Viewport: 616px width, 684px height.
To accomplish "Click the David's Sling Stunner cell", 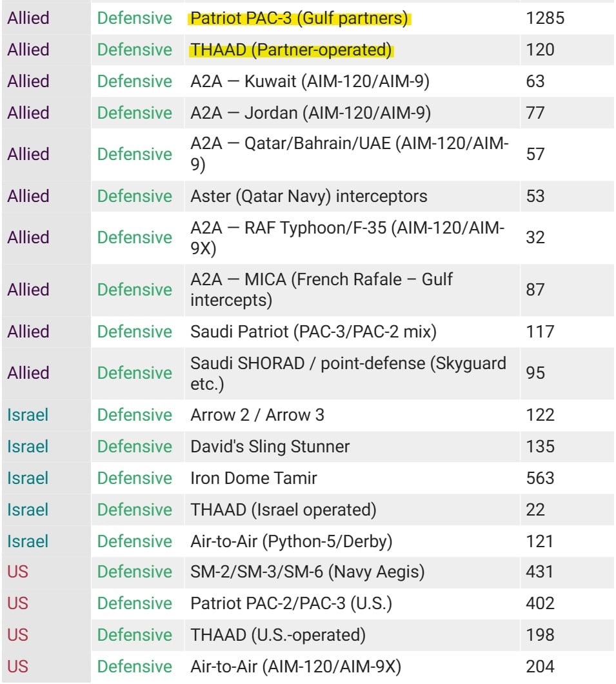I will point(270,447).
